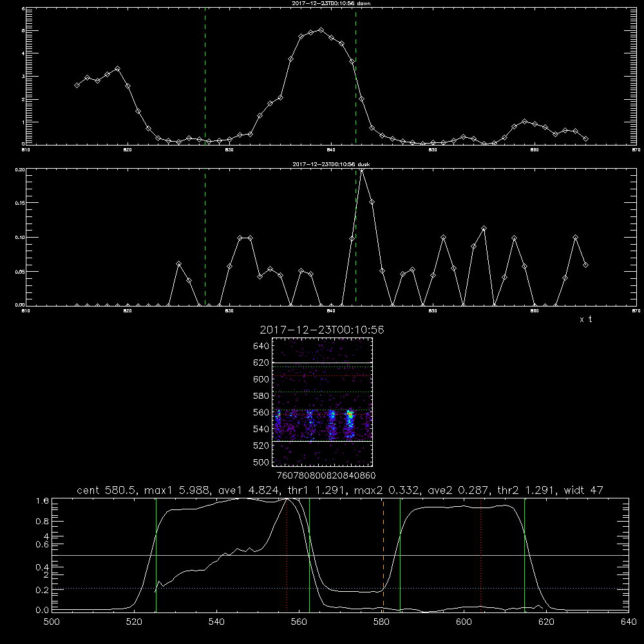The image size is (644, 644).
Task: Click the '560' tick label on the bottom plot x-axis
Action: tap(299, 622)
